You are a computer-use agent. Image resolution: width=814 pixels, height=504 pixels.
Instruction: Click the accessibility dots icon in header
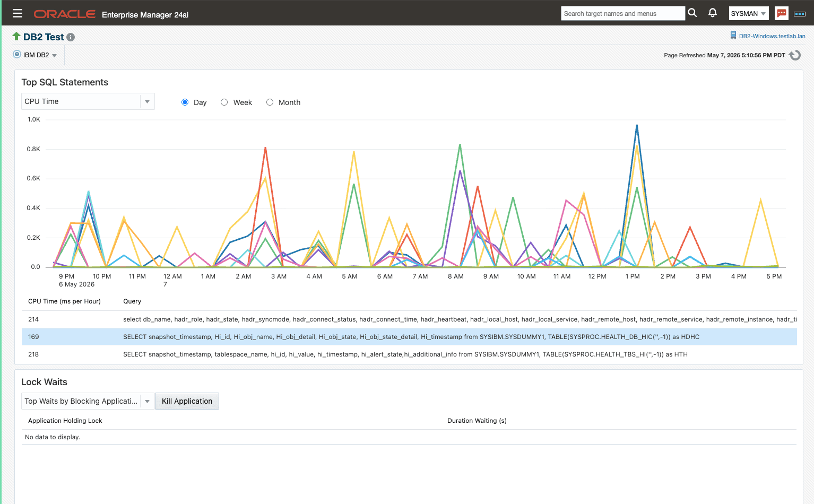tap(800, 14)
